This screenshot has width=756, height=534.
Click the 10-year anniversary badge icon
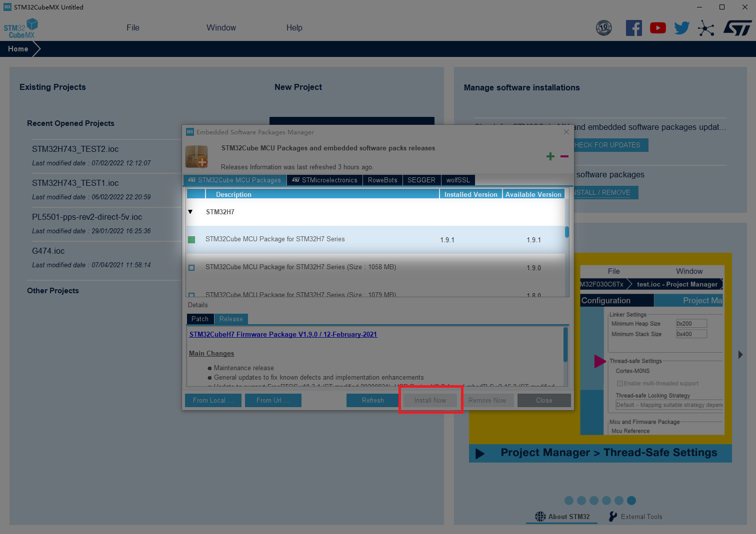604,28
